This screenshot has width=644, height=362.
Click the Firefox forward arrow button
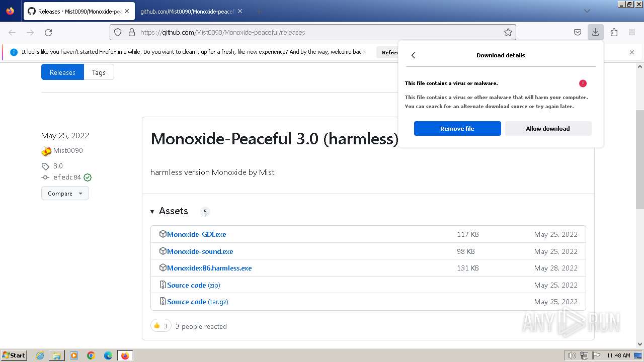pyautogui.click(x=30, y=32)
